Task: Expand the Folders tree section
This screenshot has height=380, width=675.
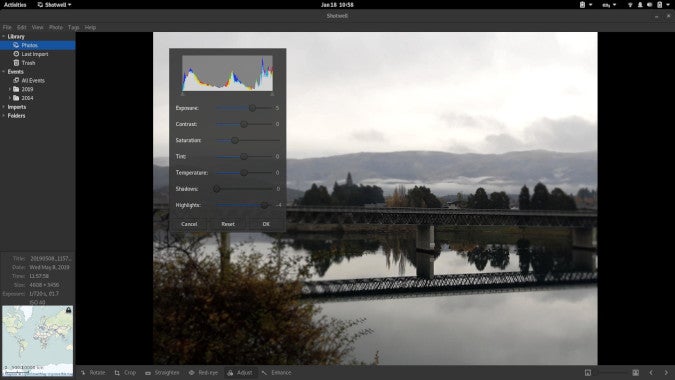Action: pyautogui.click(x=3, y=116)
